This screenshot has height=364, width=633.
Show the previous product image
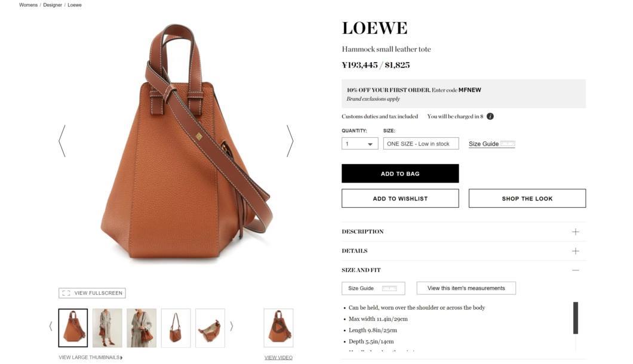(62, 141)
